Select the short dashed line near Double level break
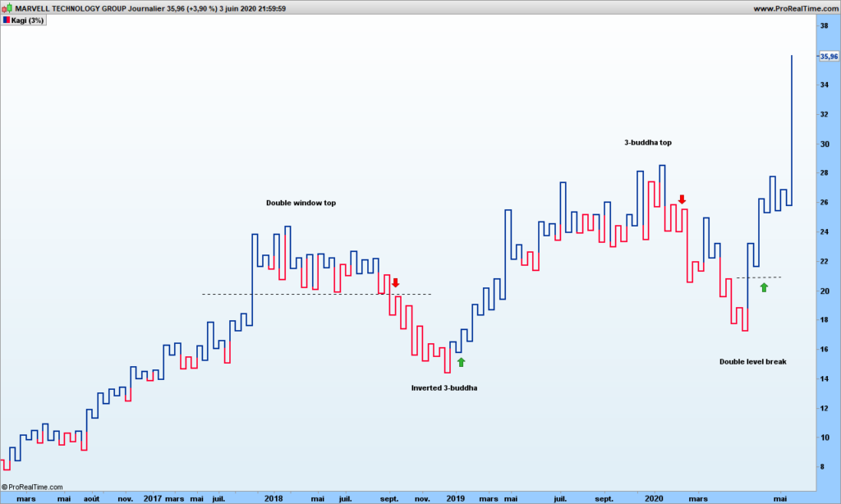Image resolution: width=841 pixels, height=504 pixels. (759, 277)
